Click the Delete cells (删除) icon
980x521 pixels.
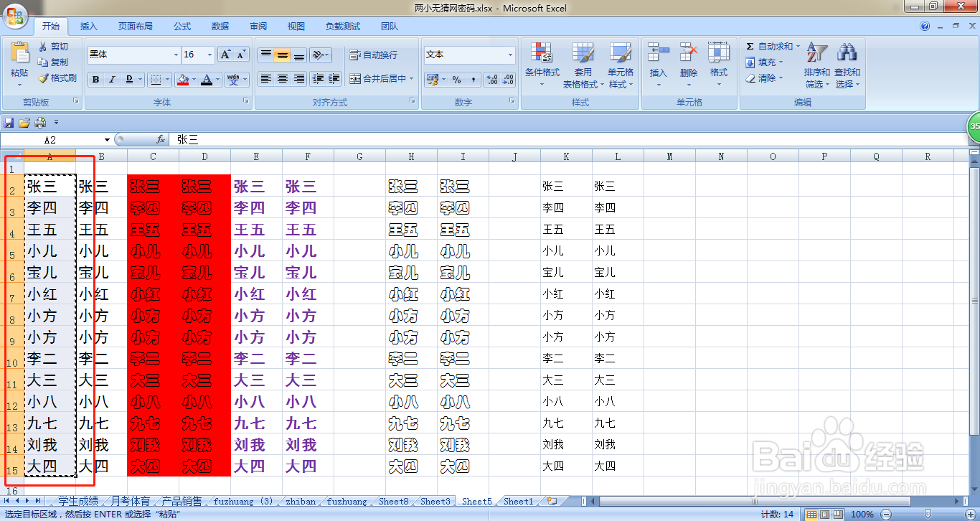coord(689,52)
